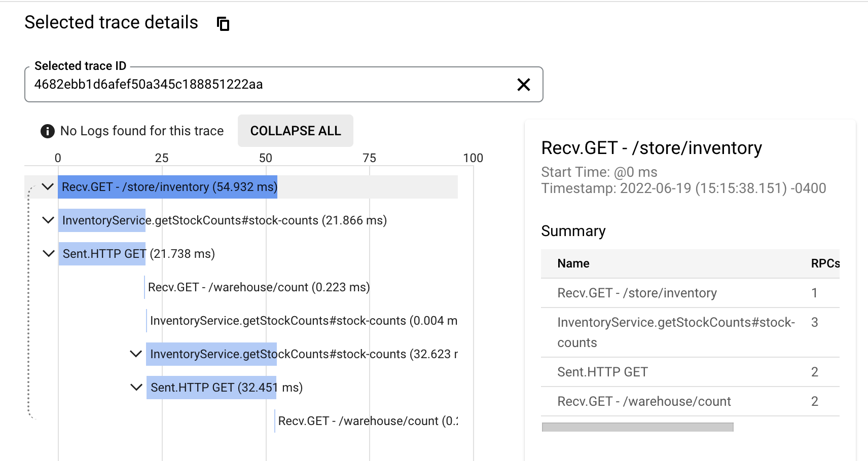
Task: Click the Selected trace ID input field
Action: (x=284, y=85)
